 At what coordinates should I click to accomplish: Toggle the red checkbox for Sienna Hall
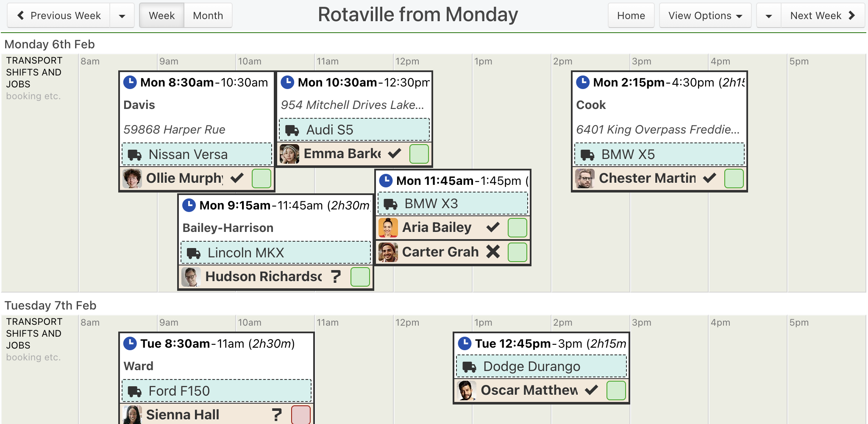click(x=301, y=415)
